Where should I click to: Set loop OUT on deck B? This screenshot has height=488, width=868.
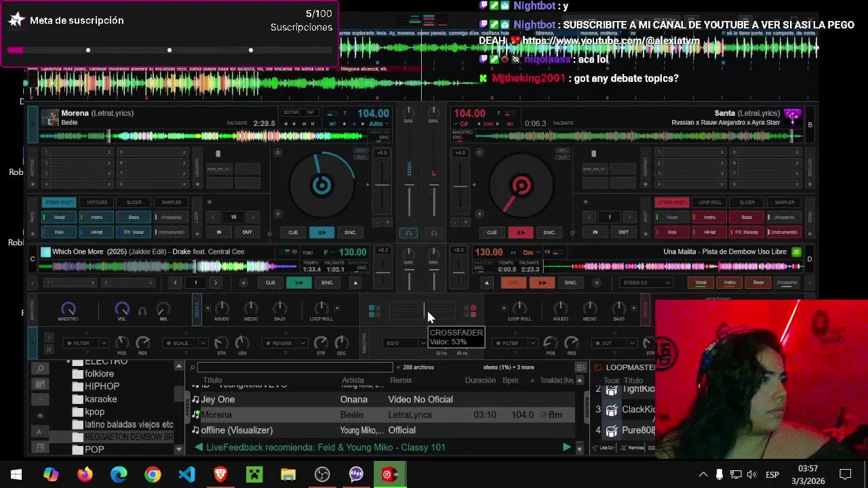(x=623, y=232)
